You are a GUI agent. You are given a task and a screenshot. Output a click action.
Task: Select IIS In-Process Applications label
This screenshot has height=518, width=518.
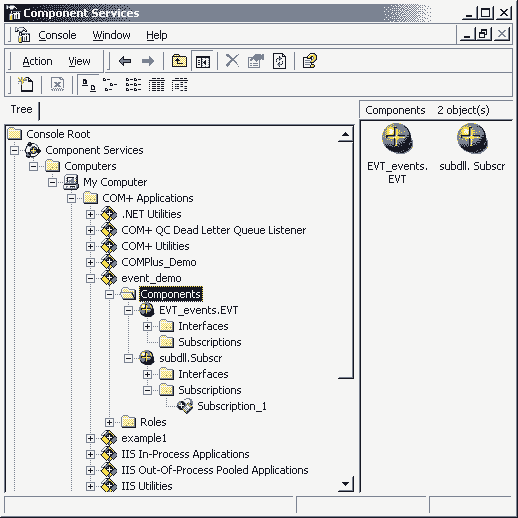click(185, 454)
